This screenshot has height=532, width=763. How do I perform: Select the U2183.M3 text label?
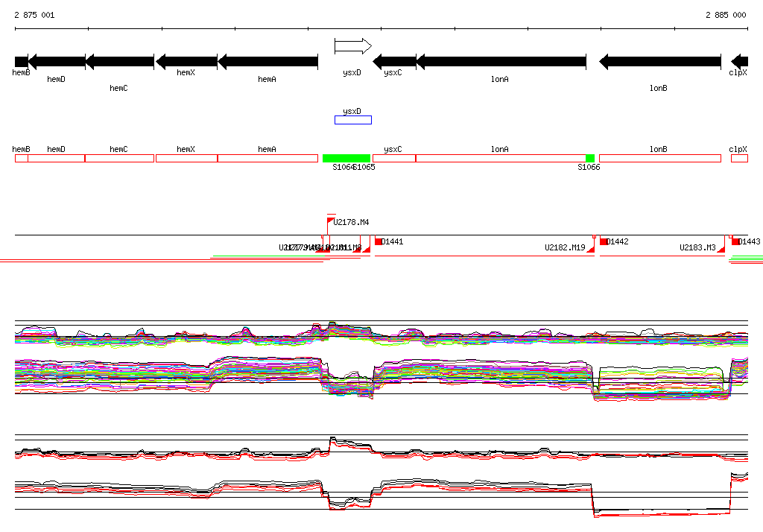tap(697, 247)
